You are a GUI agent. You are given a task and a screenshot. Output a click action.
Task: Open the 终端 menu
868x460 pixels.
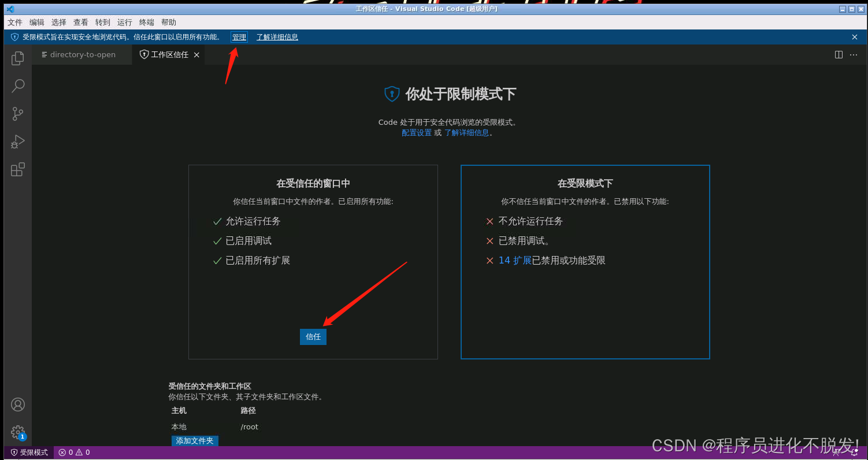146,22
